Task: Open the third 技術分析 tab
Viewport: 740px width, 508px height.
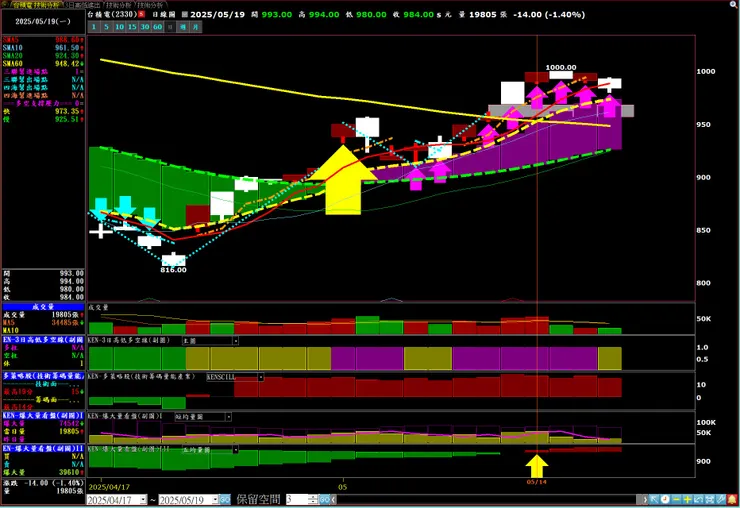Action: click(x=150, y=5)
